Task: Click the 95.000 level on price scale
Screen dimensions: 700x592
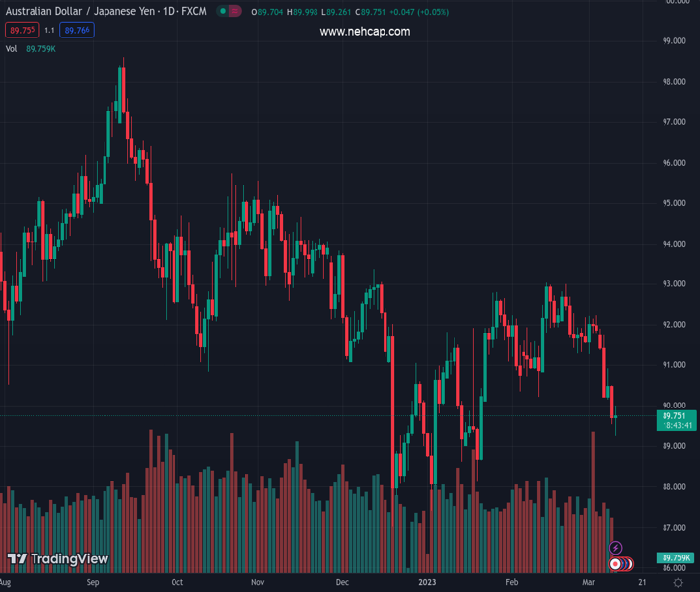Action: point(674,203)
